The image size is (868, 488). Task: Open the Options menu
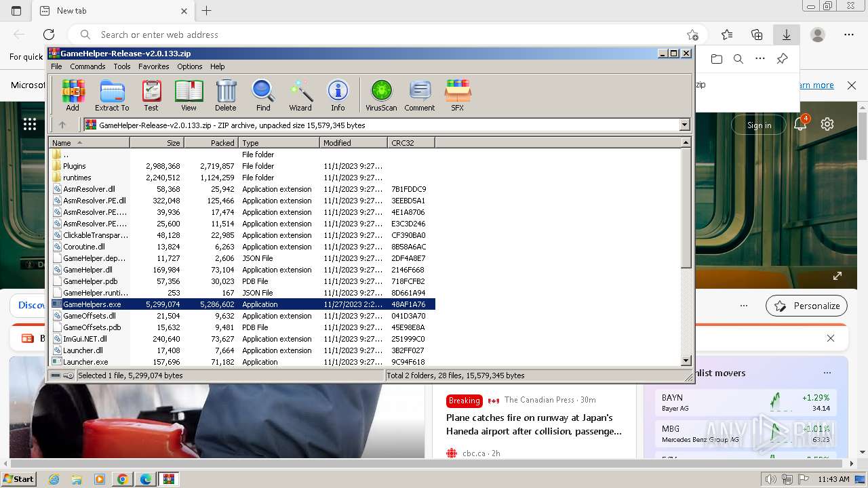[190, 66]
